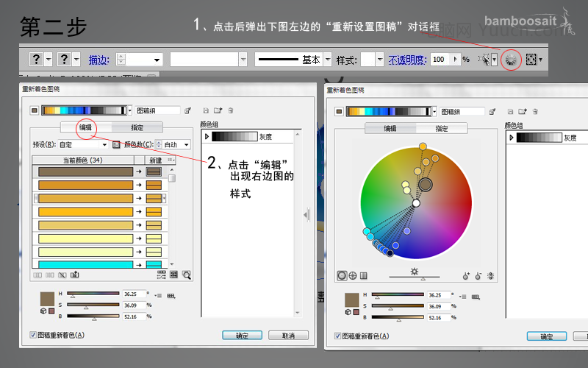Click save changes to color group icon in color-list dialog
588x368 pixels.
(206, 110)
